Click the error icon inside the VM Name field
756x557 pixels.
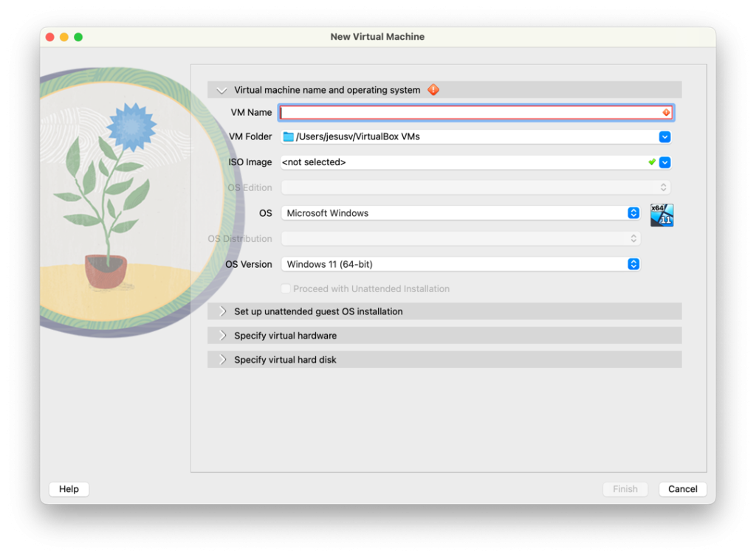click(x=666, y=113)
